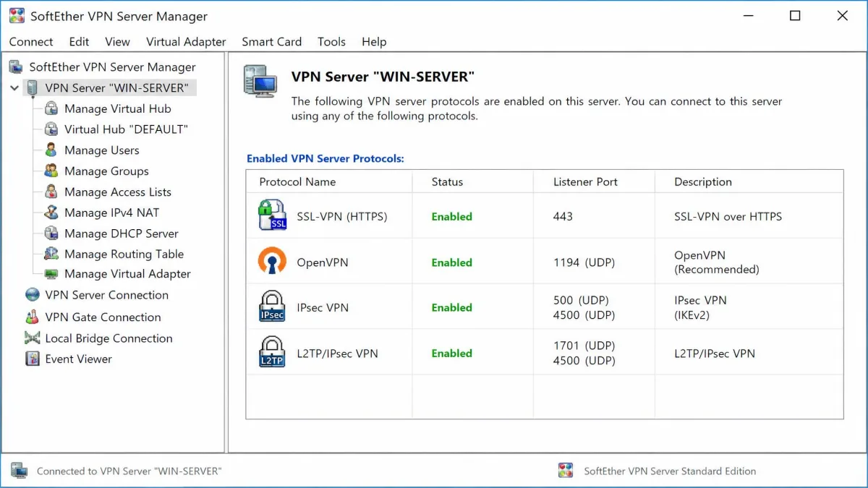Click the OpenVPN (Recommended) description
Image resolution: width=868 pixels, height=488 pixels.
click(717, 262)
